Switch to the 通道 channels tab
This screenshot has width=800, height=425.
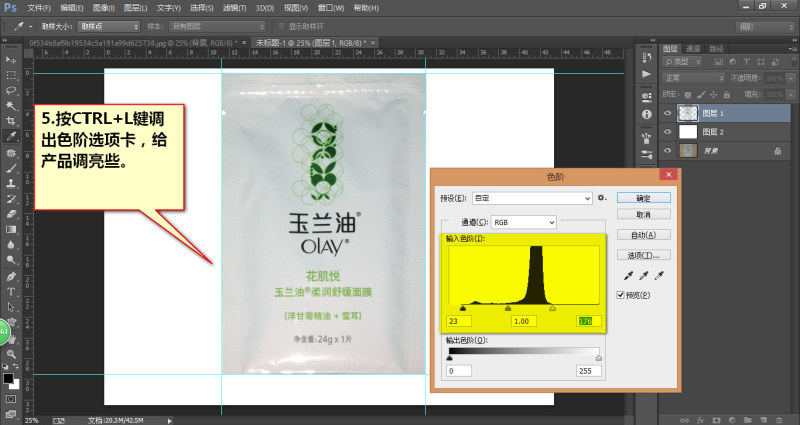click(693, 48)
